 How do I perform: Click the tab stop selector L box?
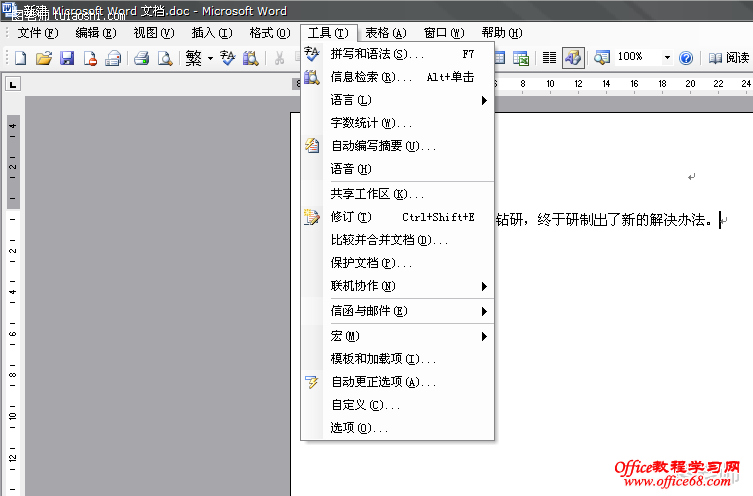click(x=12, y=85)
